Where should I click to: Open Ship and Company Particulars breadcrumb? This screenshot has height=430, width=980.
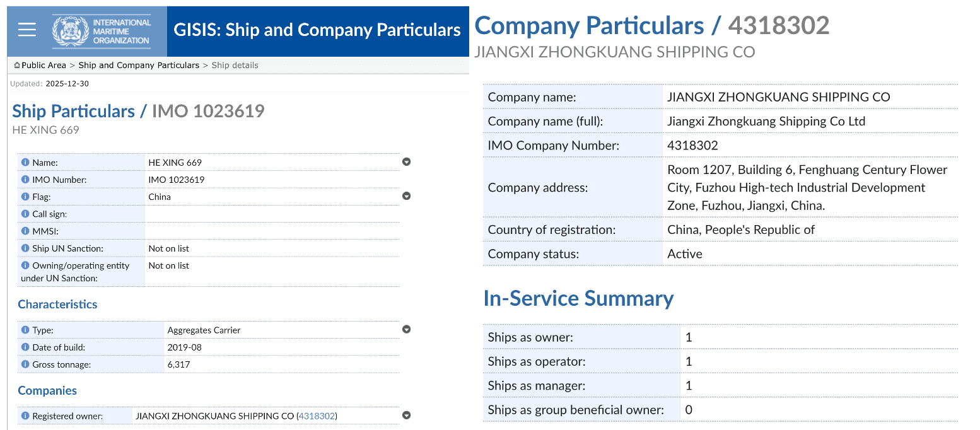139,65
